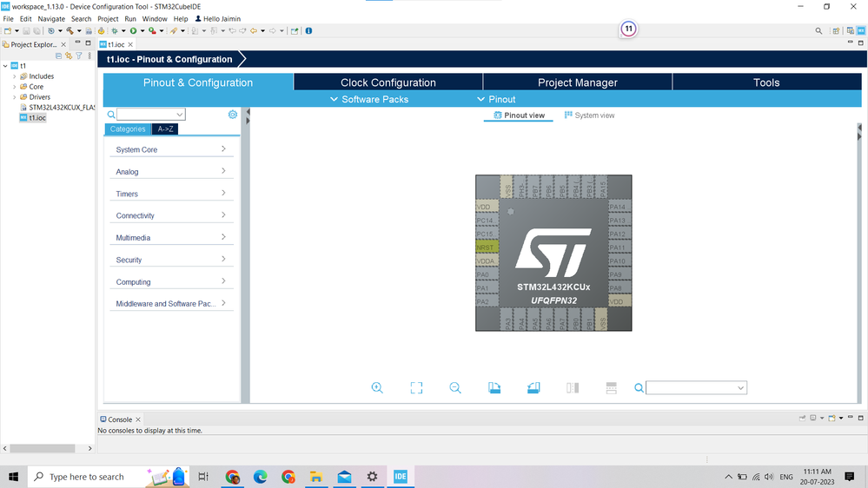Image resolution: width=868 pixels, height=488 pixels.
Task: Collapse all in Project Explorer
Action: tap(59, 56)
